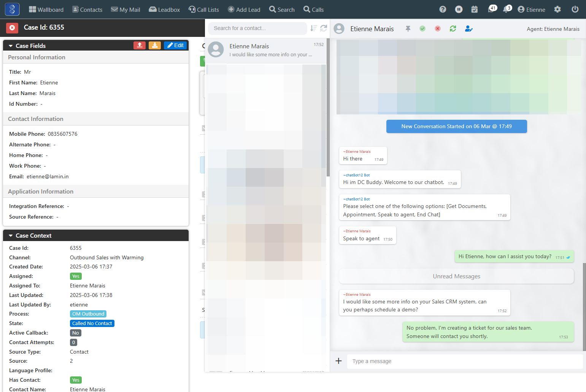The image size is (586, 392).
Task: Go to My Mail
Action: coord(125,10)
